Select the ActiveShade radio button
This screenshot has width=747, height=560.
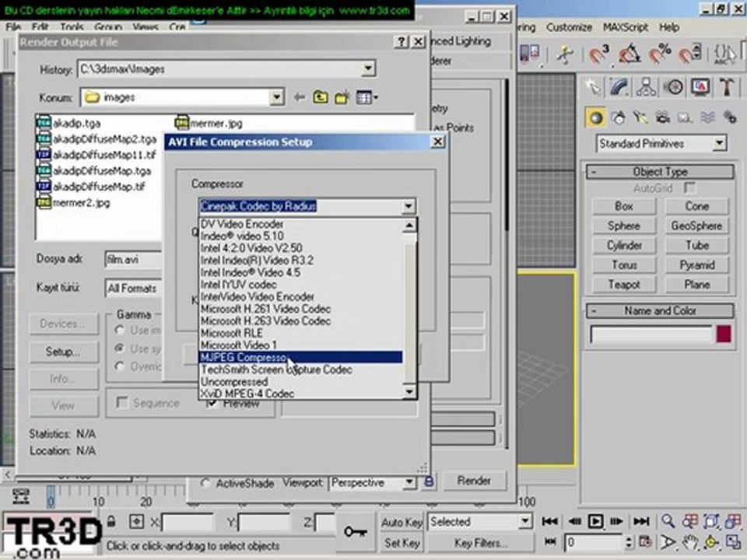[205, 483]
